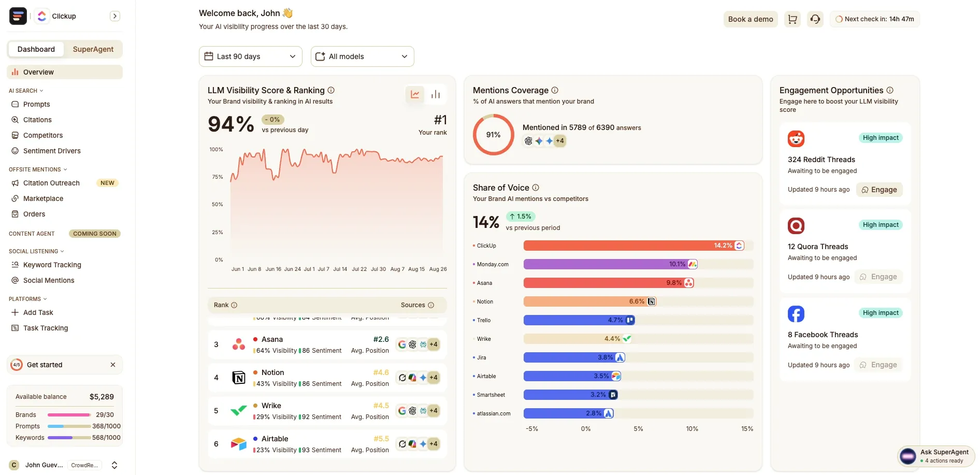
Task: Click the Prompts usage progress bar
Action: 69,426
